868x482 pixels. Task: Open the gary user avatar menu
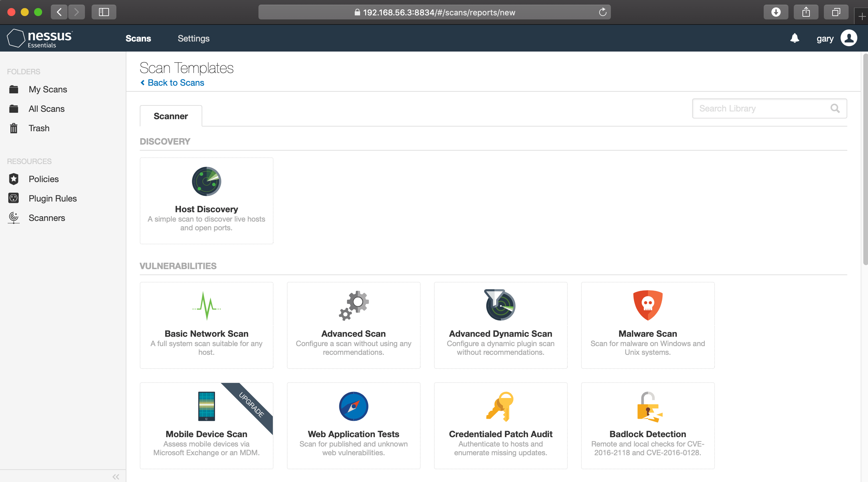[849, 38]
